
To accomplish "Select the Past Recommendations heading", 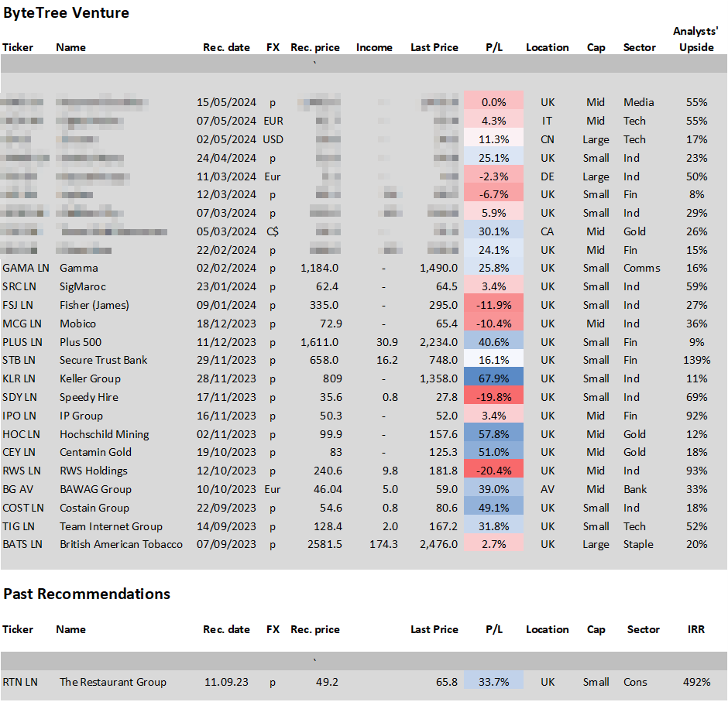I will click(87, 594).
